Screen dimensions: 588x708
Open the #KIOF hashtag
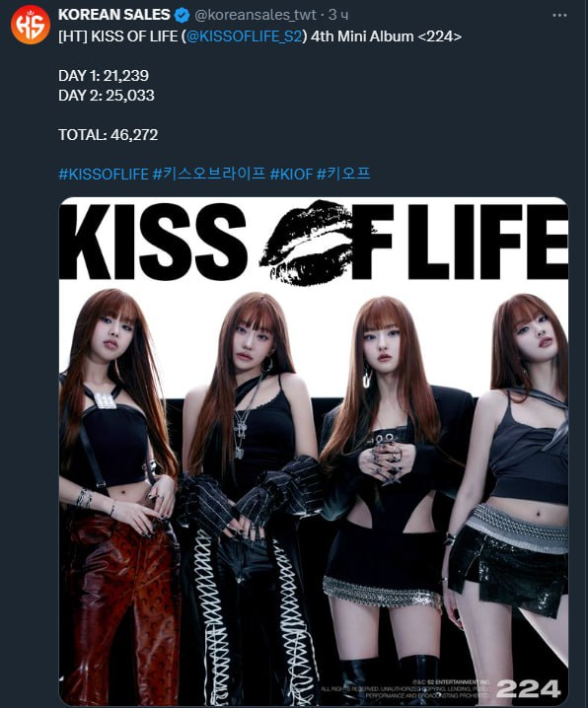(291, 174)
